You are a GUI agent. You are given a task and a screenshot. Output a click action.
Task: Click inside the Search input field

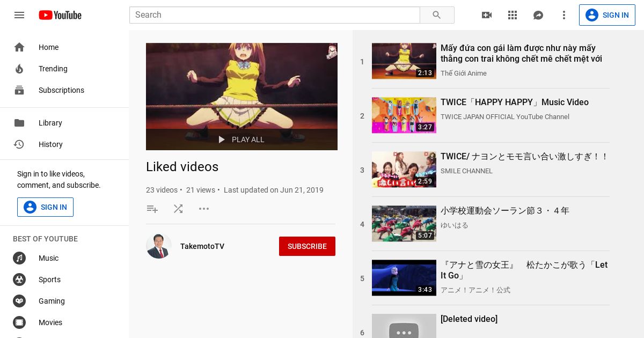(275, 15)
